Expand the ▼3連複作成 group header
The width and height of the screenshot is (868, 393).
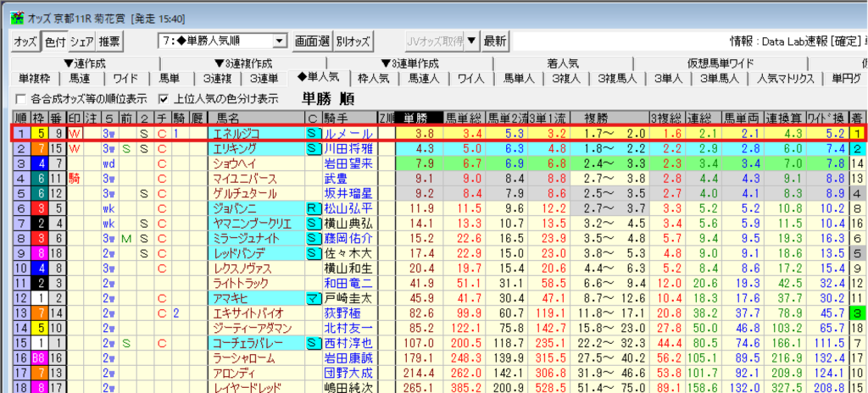pyautogui.click(x=236, y=64)
